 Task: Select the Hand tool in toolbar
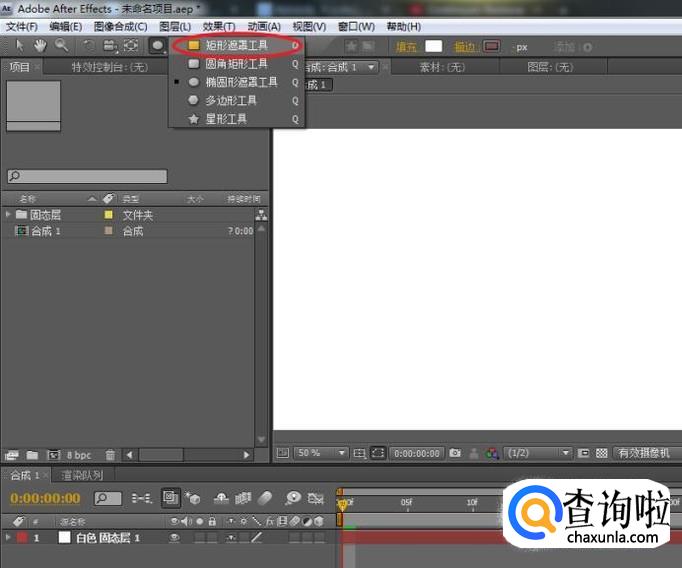40,45
